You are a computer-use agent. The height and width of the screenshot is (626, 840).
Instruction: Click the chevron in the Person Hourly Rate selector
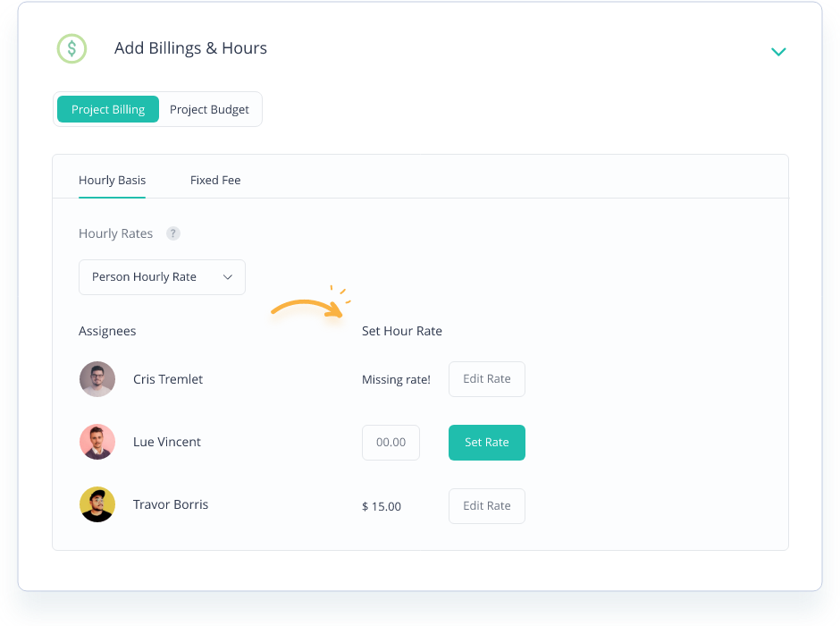(228, 277)
